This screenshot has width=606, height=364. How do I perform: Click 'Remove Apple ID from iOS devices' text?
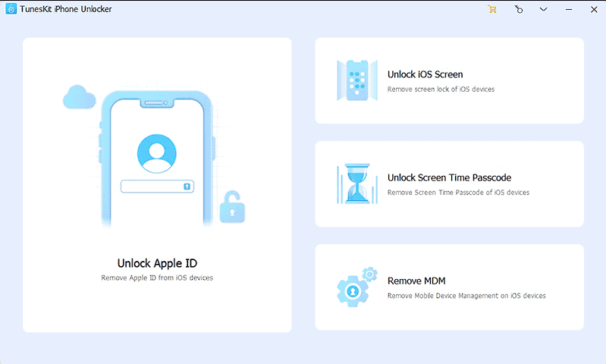157,278
